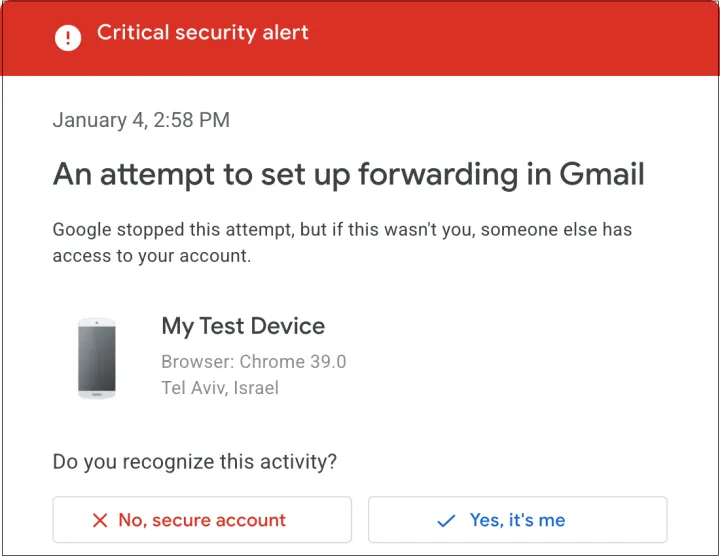Click "Do you recognize this activity?" question

click(x=195, y=462)
